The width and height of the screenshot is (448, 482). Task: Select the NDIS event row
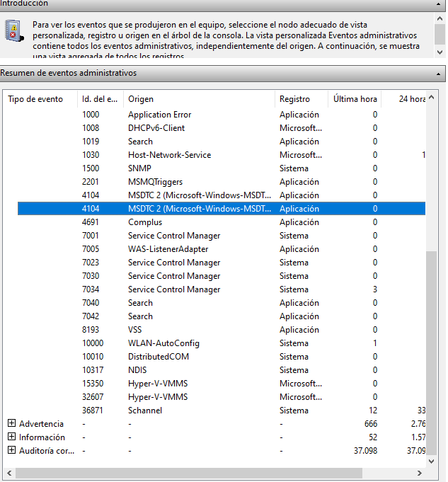tap(222, 370)
